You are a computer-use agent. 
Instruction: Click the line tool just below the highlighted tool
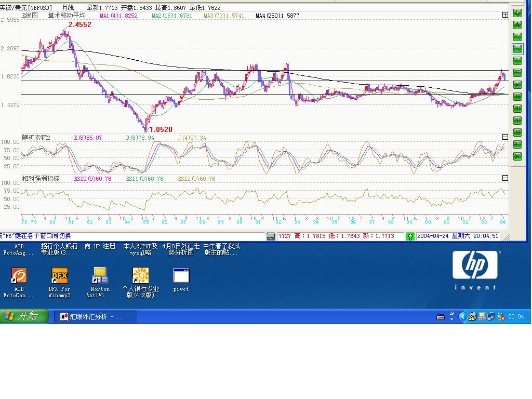pyautogui.click(x=517, y=61)
